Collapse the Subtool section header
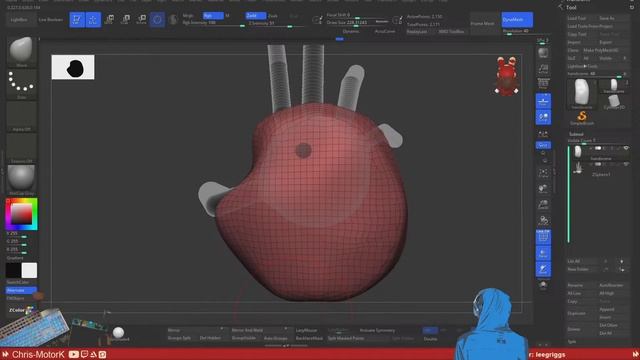This screenshot has width=640, height=360. point(576,134)
